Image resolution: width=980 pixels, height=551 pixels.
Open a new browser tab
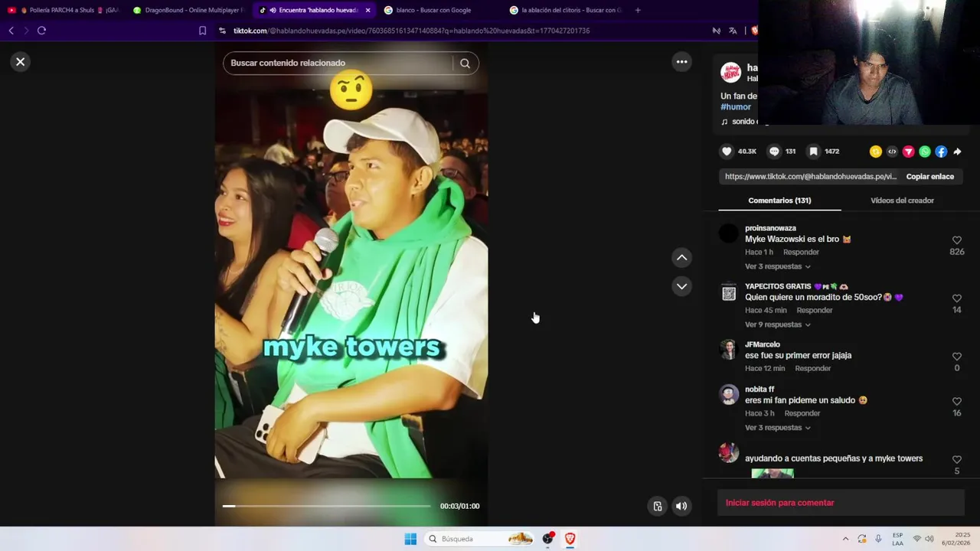point(638,10)
